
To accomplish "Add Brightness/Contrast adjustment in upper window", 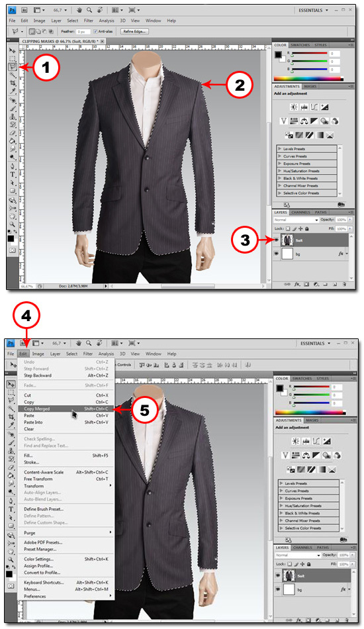I will 294,107.
